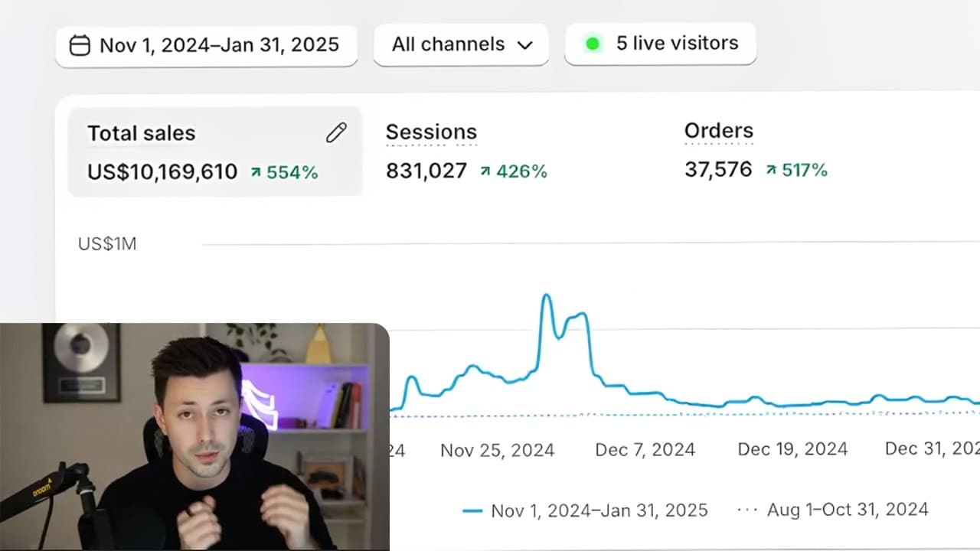This screenshot has width=980, height=551.
Task: Click the solid blue legend line marker
Action: [473, 510]
